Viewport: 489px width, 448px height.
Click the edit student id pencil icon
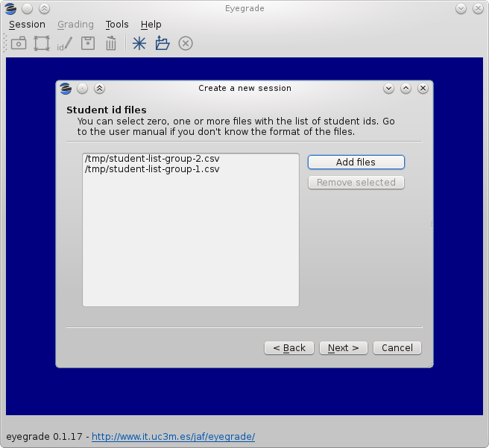click(65, 44)
